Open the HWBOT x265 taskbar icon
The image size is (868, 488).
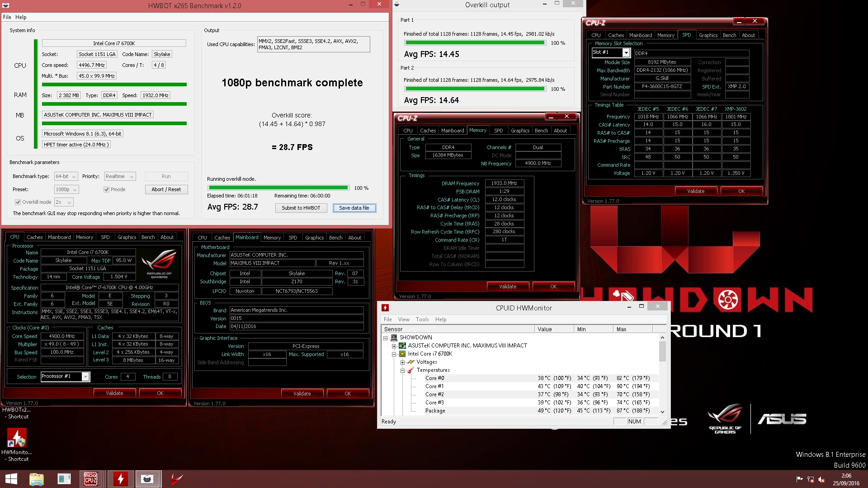pyautogui.click(x=147, y=479)
